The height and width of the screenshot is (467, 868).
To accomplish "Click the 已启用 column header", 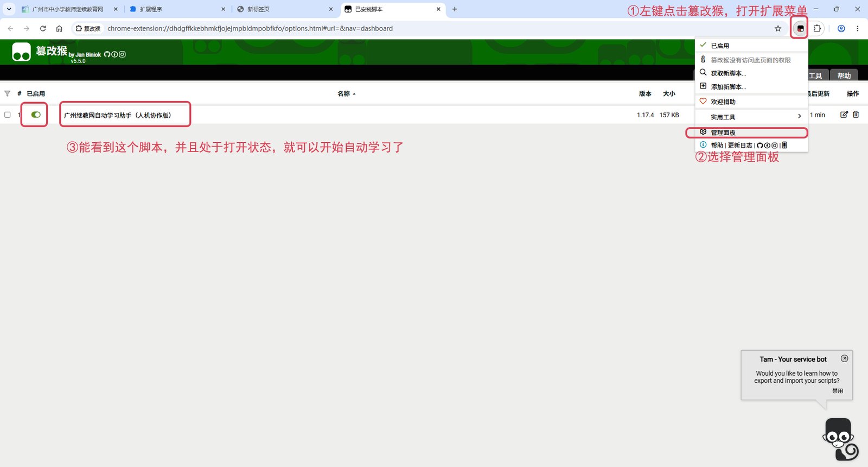I will click(x=36, y=93).
